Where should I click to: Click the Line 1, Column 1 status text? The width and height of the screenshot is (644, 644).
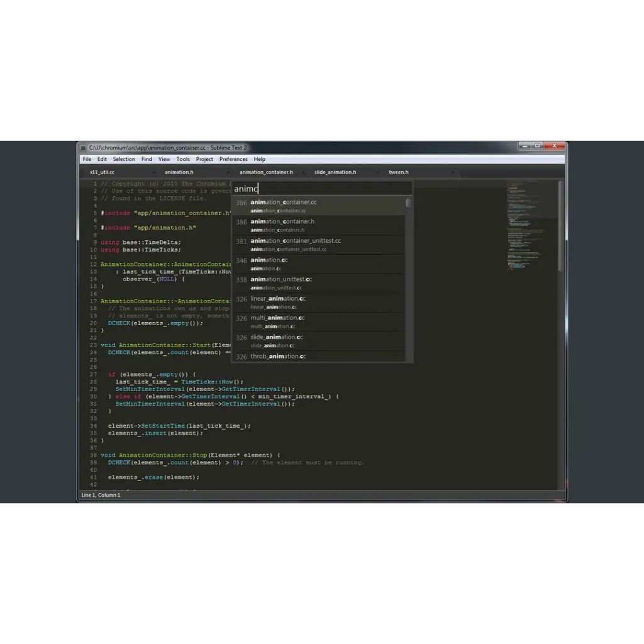click(x=101, y=495)
